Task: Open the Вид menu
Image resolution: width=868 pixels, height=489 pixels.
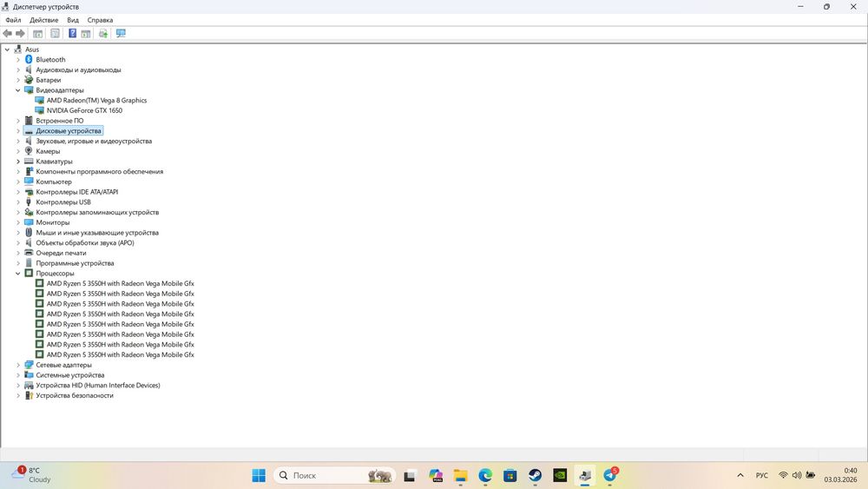Action: (73, 20)
